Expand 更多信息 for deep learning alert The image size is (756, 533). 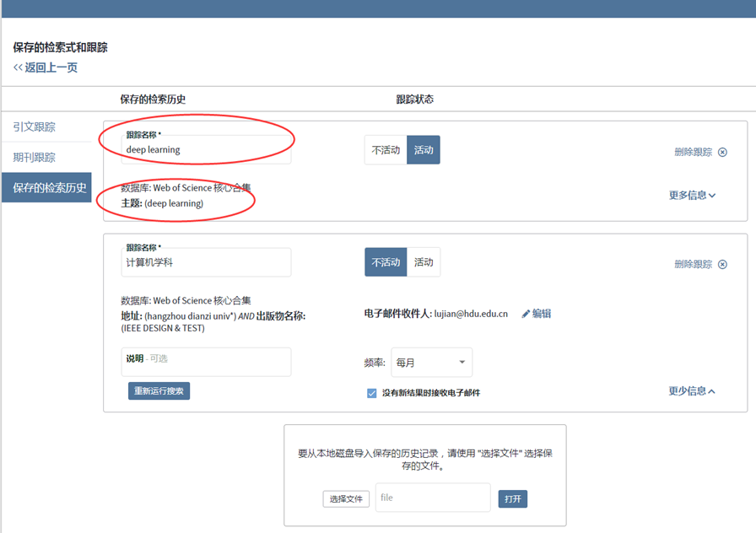[692, 195]
